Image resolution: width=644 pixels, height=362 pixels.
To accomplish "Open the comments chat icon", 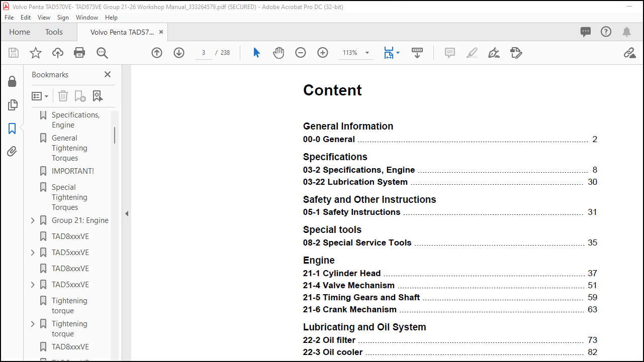I will coord(586,32).
